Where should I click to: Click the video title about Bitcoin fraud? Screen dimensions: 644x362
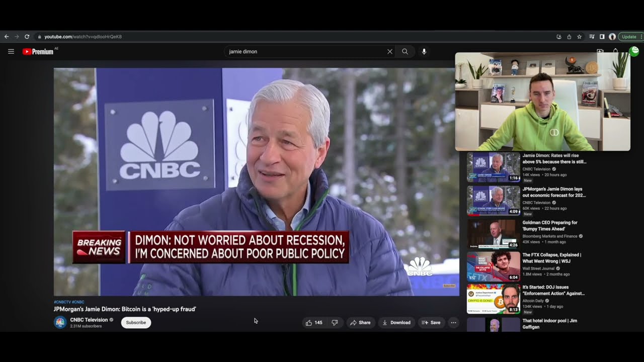pyautogui.click(x=125, y=309)
